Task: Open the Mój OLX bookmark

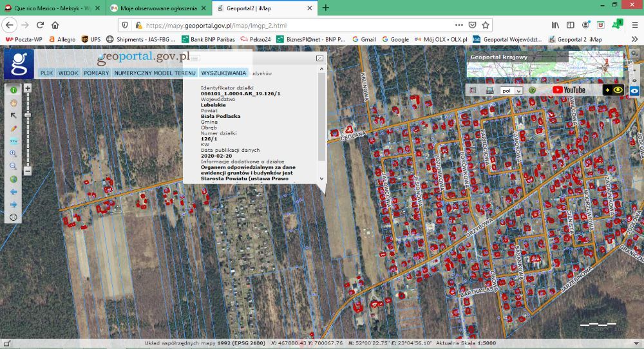Action: tap(440, 39)
